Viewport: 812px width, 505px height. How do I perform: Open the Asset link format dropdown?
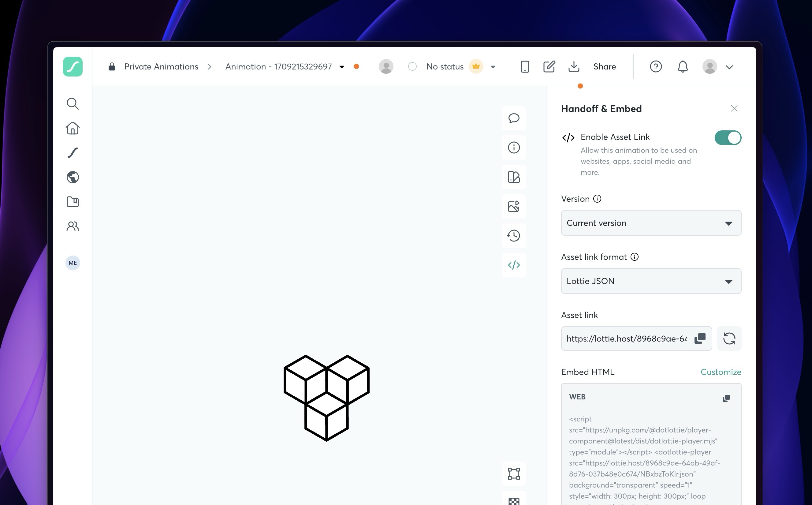pos(650,281)
